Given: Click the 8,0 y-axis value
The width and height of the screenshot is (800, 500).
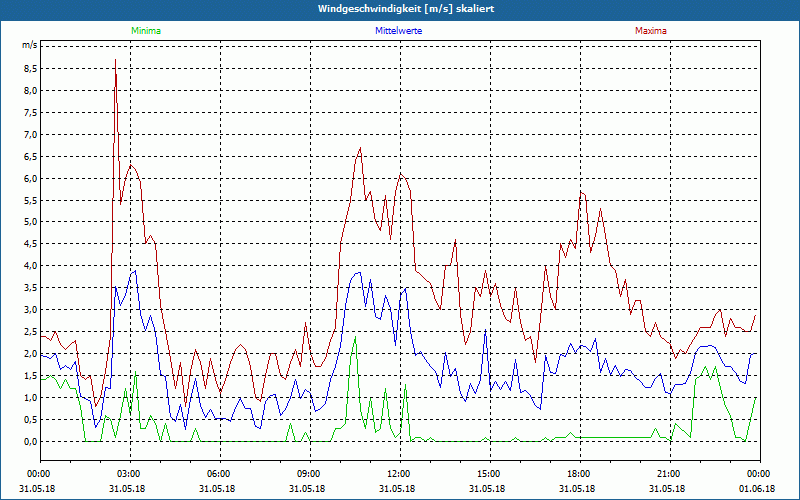Looking at the screenshot, I should (31, 91).
